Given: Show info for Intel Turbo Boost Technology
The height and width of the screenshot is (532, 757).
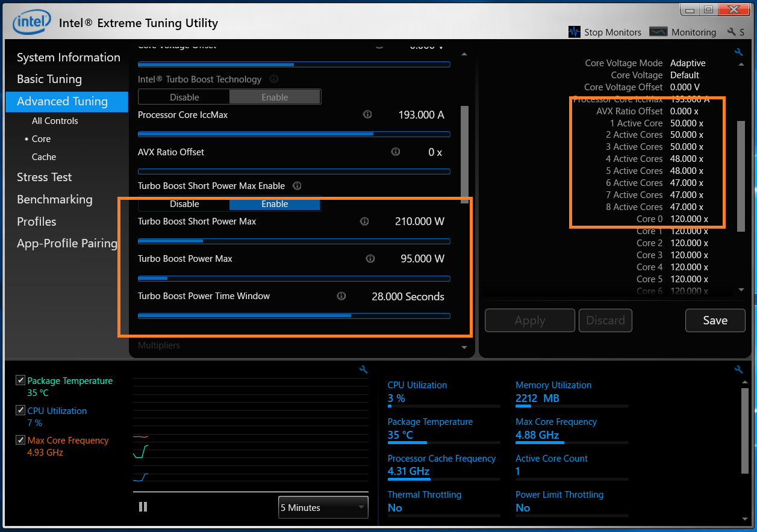Looking at the screenshot, I should click(274, 79).
